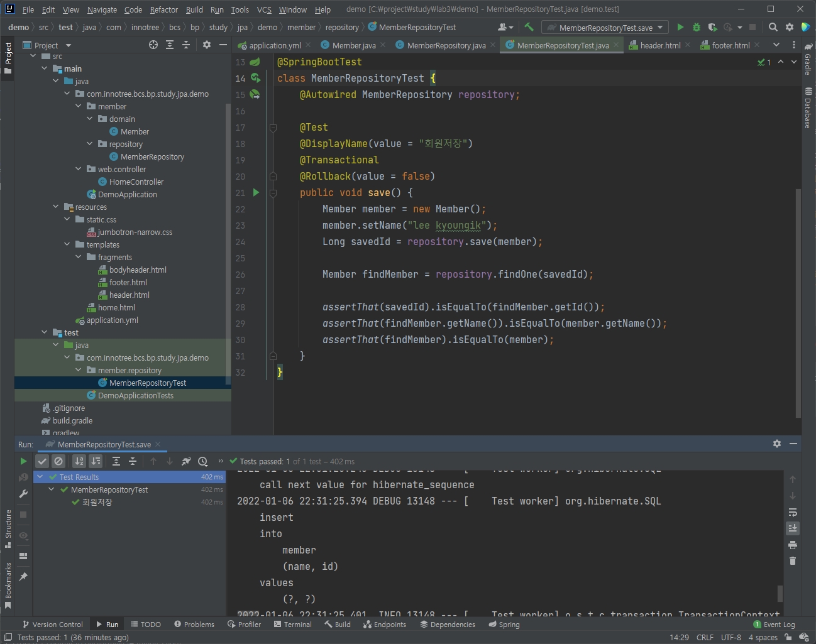Select opened file in Project tree

pyautogui.click(x=153, y=45)
